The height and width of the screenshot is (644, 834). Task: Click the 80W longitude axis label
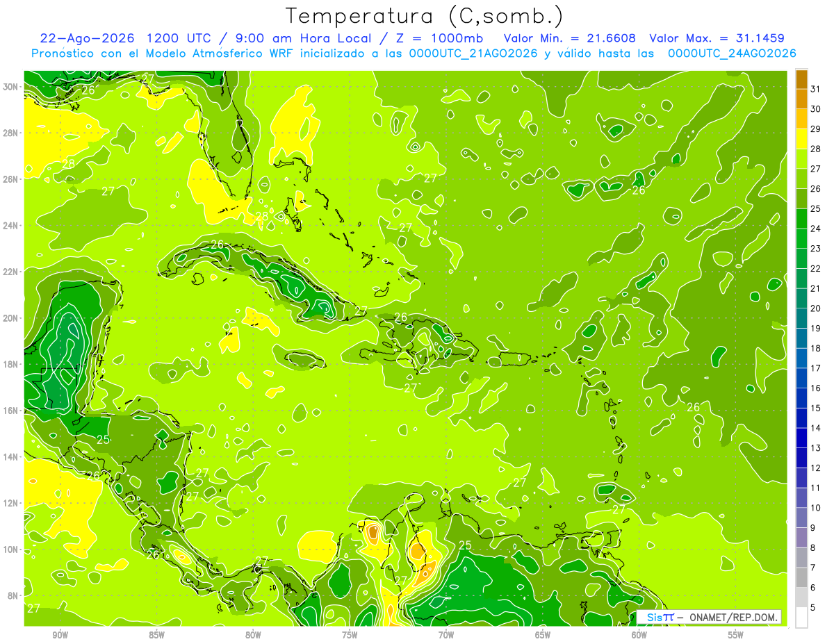[x=253, y=635]
